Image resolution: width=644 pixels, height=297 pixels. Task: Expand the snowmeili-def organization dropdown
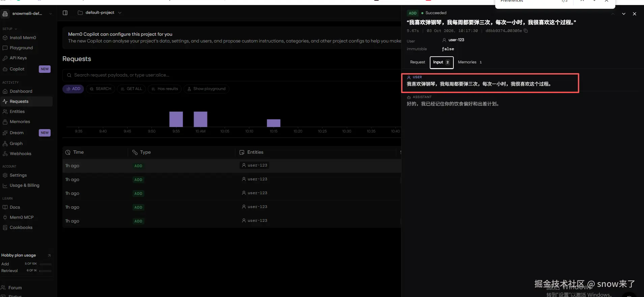coord(27,14)
